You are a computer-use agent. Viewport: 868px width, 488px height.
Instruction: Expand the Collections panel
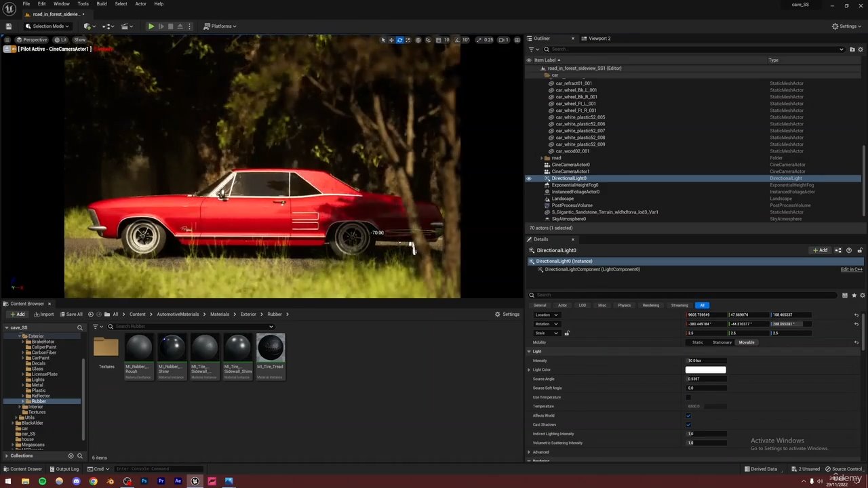tap(7, 456)
